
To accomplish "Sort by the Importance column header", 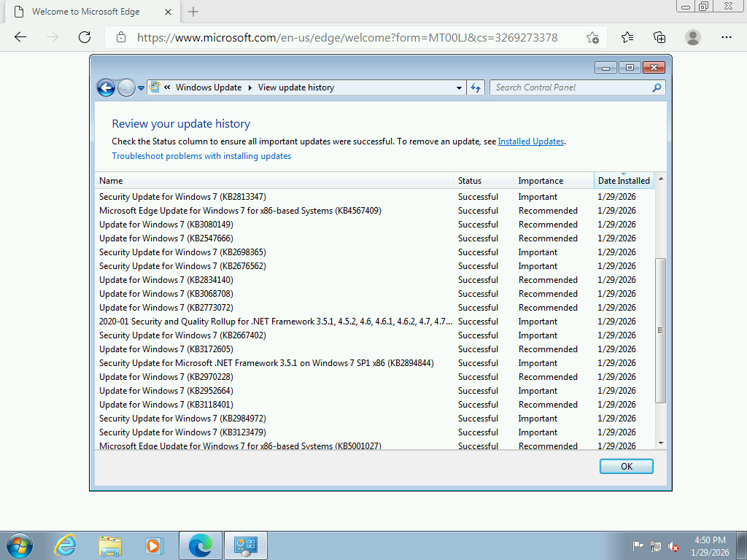I will coord(554,181).
